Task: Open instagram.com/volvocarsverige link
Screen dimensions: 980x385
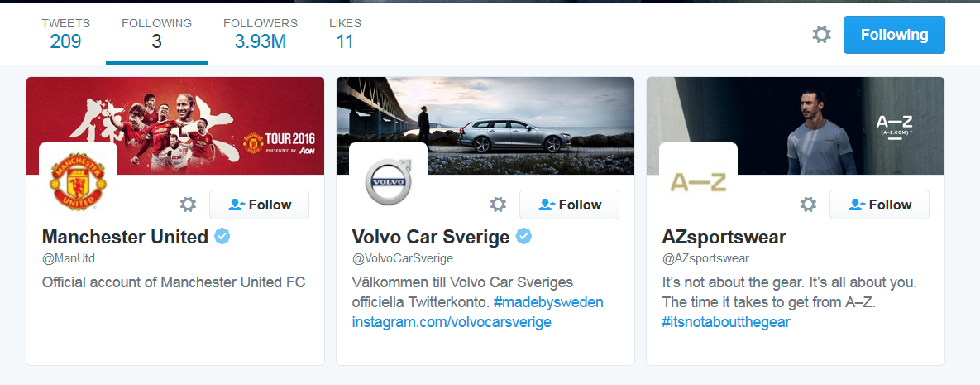Action: point(452,322)
